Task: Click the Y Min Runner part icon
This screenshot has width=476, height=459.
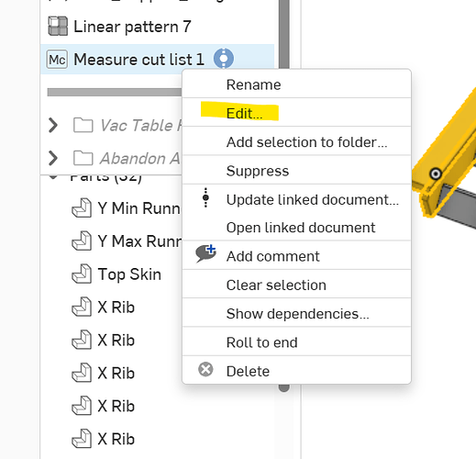Action: pyautogui.click(x=82, y=207)
